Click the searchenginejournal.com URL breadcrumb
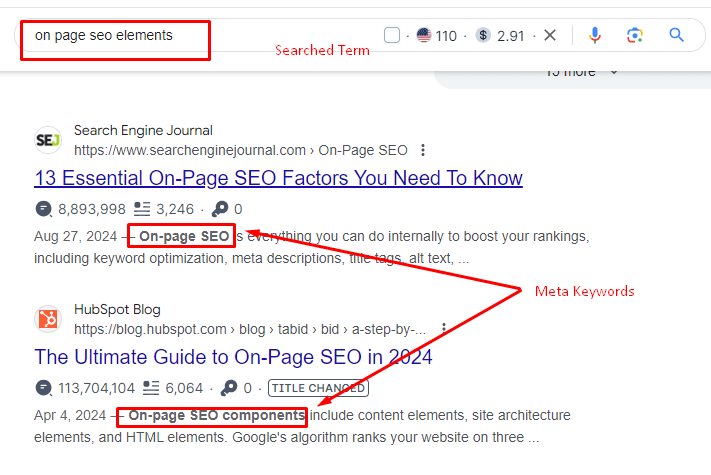The image size is (711, 475). [x=240, y=150]
